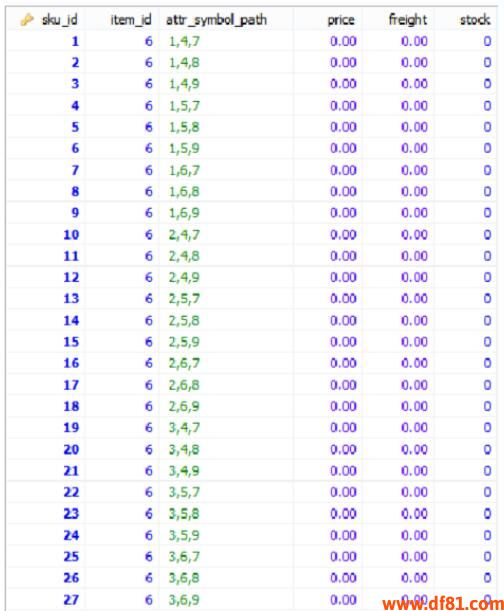Click the primary key icon beside sku_id

[x=27, y=19]
